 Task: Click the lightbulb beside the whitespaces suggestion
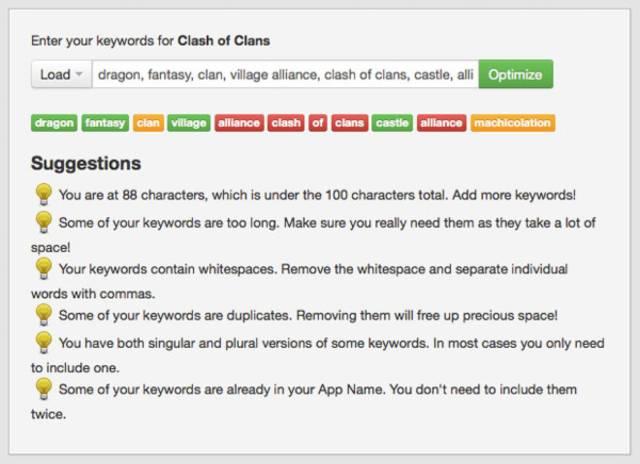click(x=43, y=268)
